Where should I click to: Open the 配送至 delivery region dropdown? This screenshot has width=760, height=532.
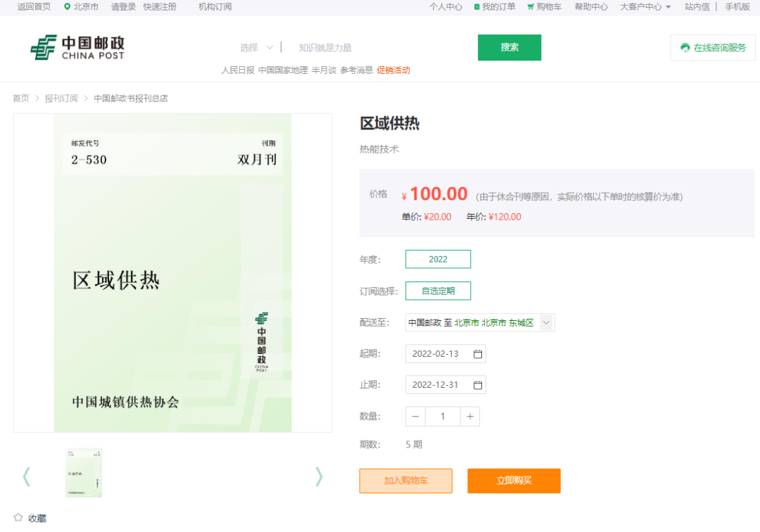click(547, 323)
